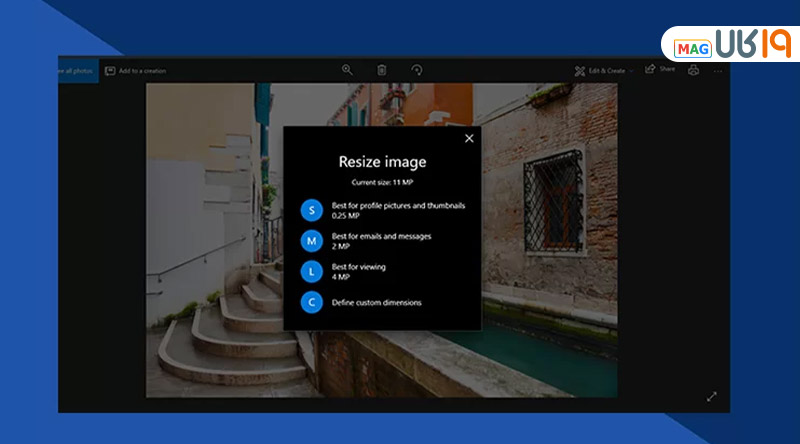The height and width of the screenshot is (444, 800).
Task: Click the blue C custom circle
Action: [x=312, y=302]
